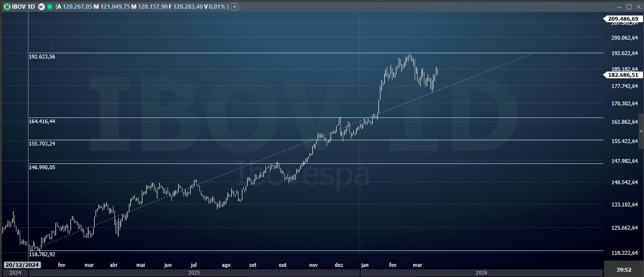Click the variation value 0,01%

point(217,7)
